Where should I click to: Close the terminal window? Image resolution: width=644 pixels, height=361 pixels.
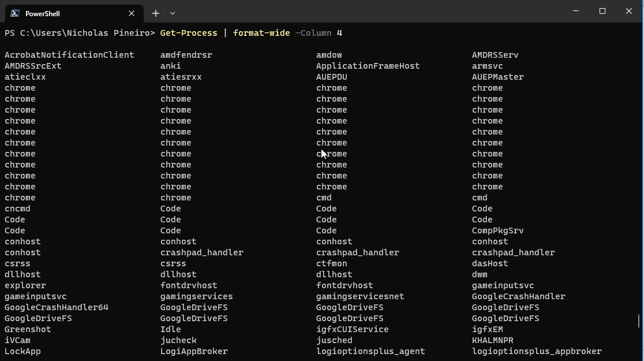(x=629, y=11)
